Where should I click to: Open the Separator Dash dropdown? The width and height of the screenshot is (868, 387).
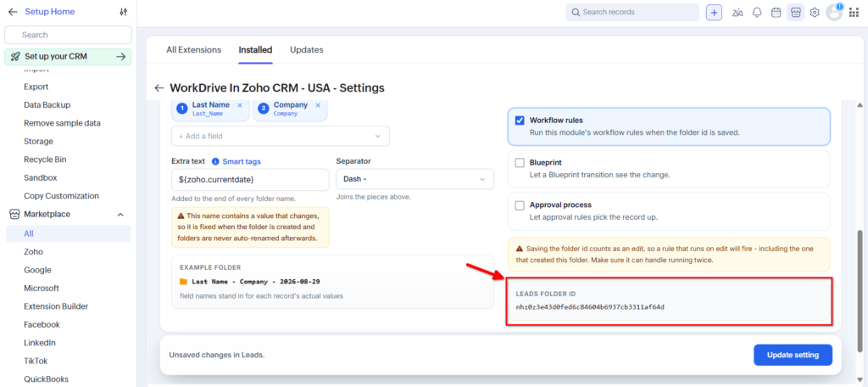(x=415, y=179)
